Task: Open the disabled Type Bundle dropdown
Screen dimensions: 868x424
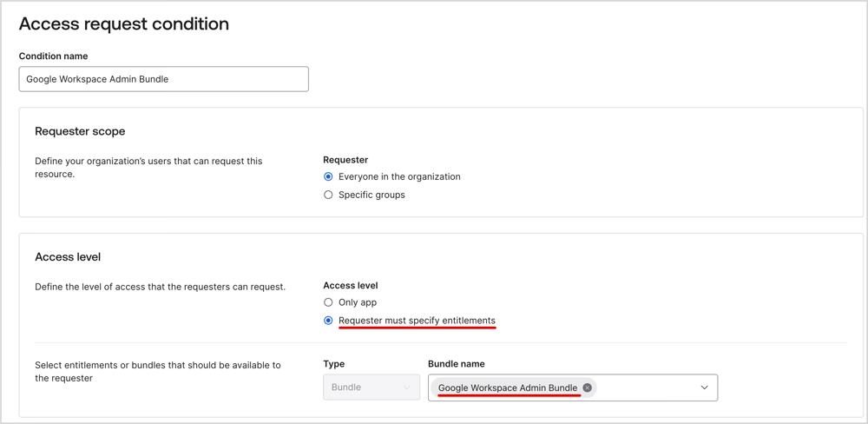Action: click(372, 388)
